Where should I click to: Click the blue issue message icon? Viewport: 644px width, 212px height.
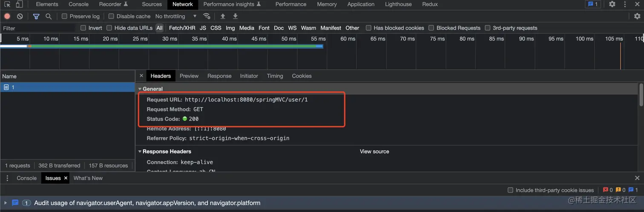click(15, 203)
